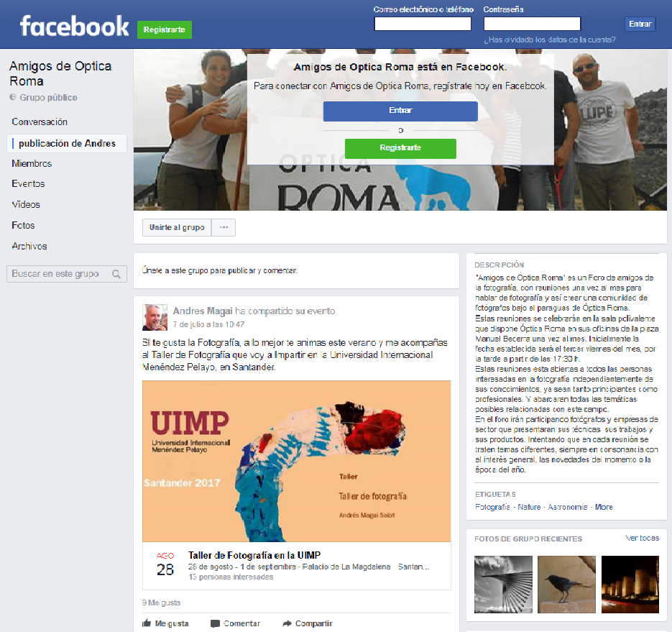Click the search magnifier icon in group search
Screen dimensions: 672x632
coord(116,274)
